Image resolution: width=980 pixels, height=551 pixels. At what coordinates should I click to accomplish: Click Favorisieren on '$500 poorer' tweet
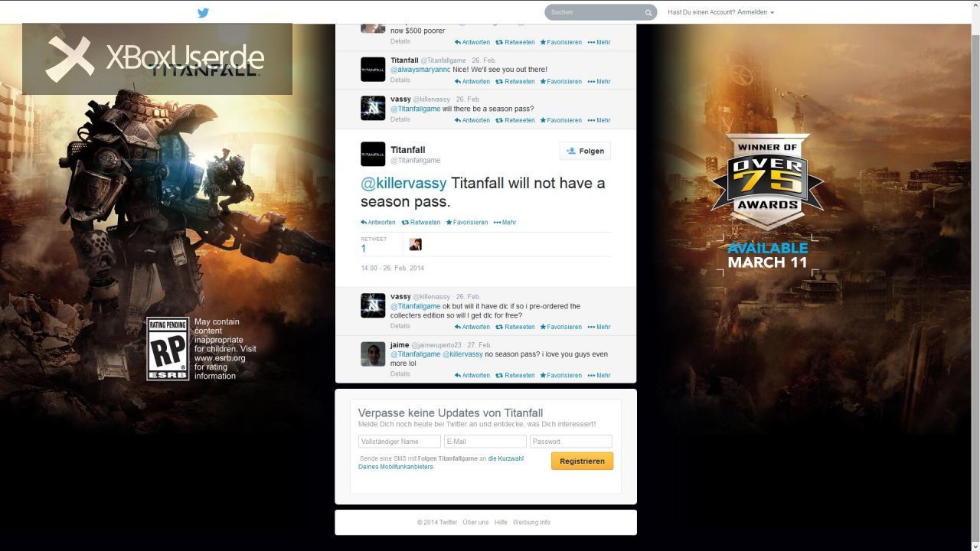561,43
